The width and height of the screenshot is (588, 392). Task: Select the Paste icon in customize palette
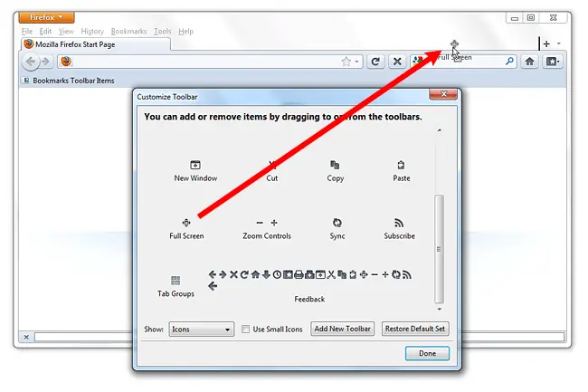coord(401,165)
